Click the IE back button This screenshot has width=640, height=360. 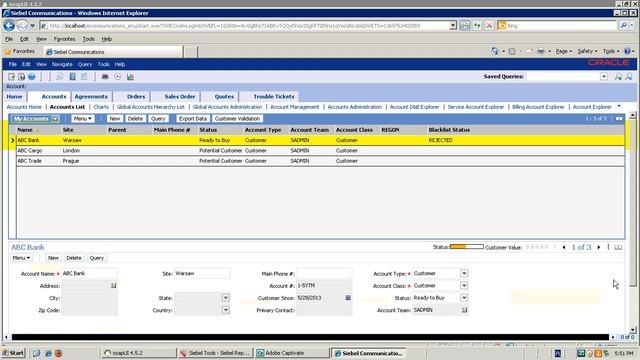tap(9, 26)
